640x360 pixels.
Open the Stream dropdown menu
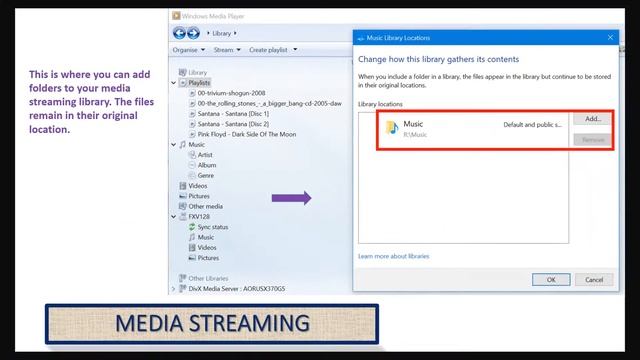pos(227,50)
